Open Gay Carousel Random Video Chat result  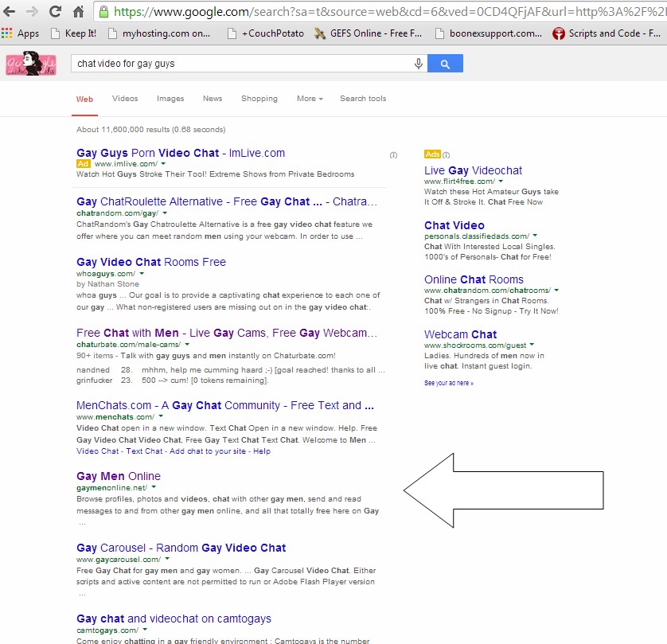click(x=181, y=548)
